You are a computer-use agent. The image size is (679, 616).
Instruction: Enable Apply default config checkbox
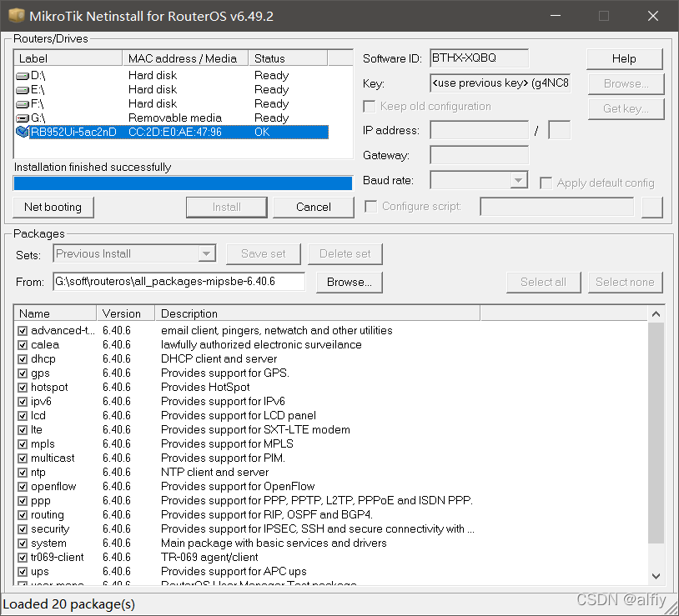tap(546, 183)
